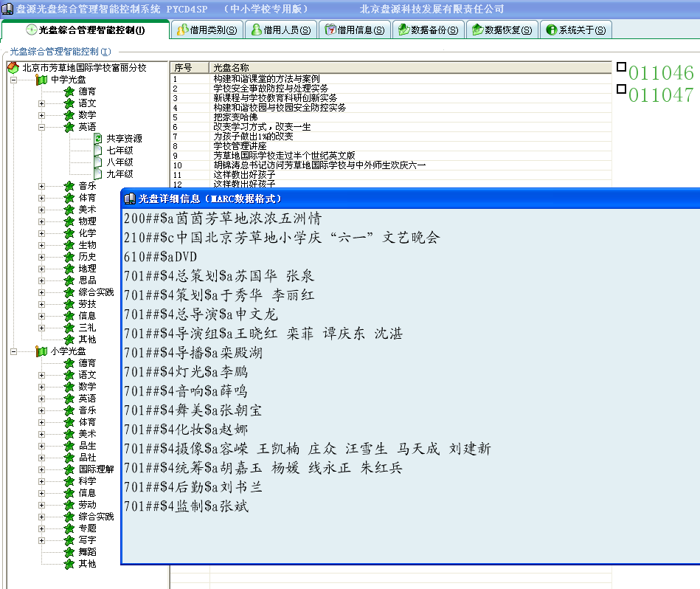Click the star icon beside 品社
Image resolution: width=700 pixels, height=589 pixels.
[x=69, y=458]
